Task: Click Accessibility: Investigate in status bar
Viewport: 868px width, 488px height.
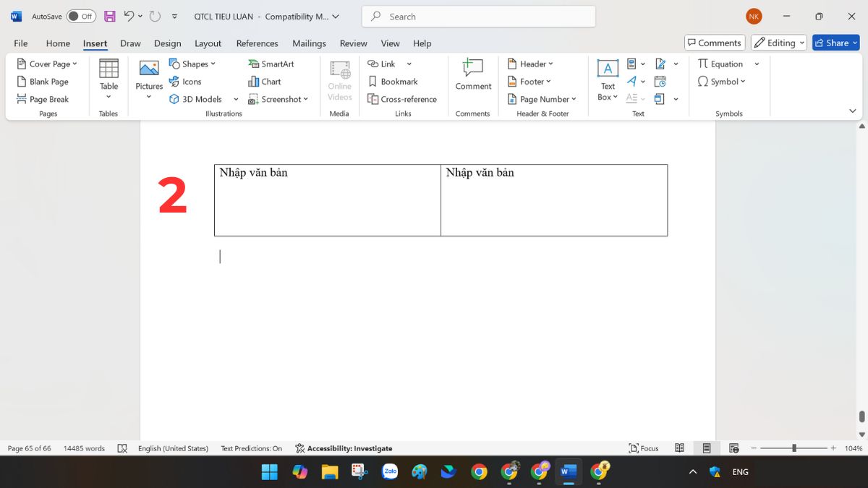Action: click(344, 448)
